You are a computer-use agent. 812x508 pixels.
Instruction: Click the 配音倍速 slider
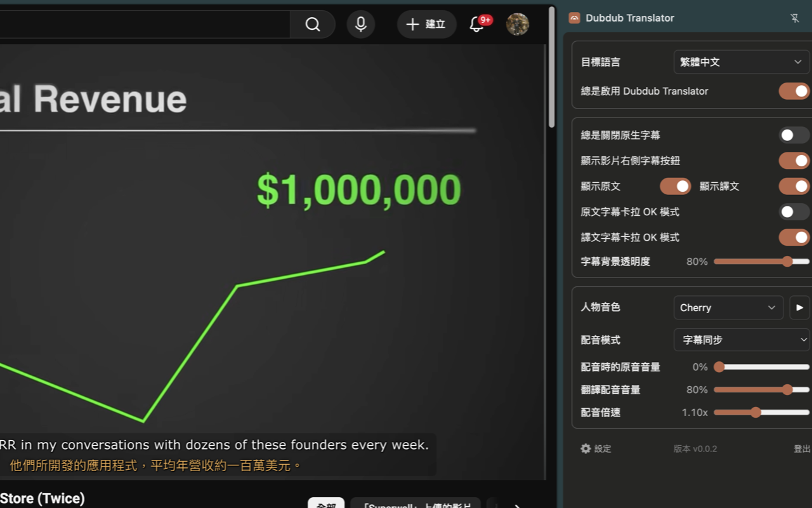(x=762, y=413)
